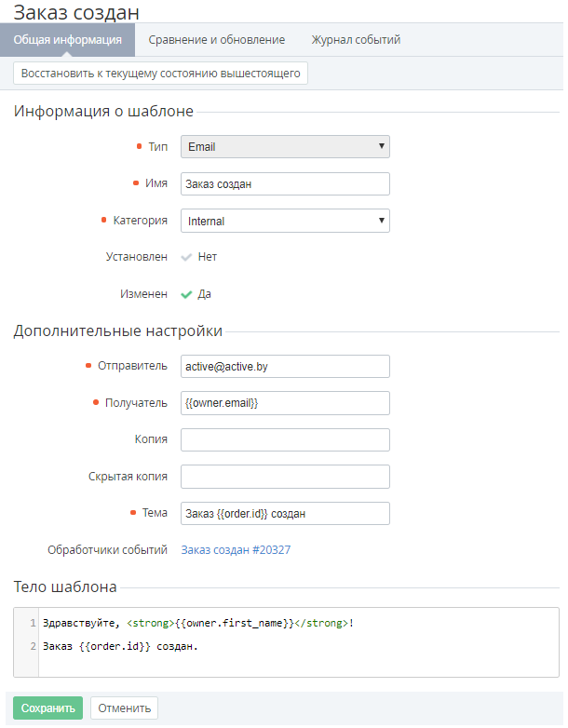Select the Получатель field with owner.email
This screenshot has width=568, height=728.
click(285, 402)
